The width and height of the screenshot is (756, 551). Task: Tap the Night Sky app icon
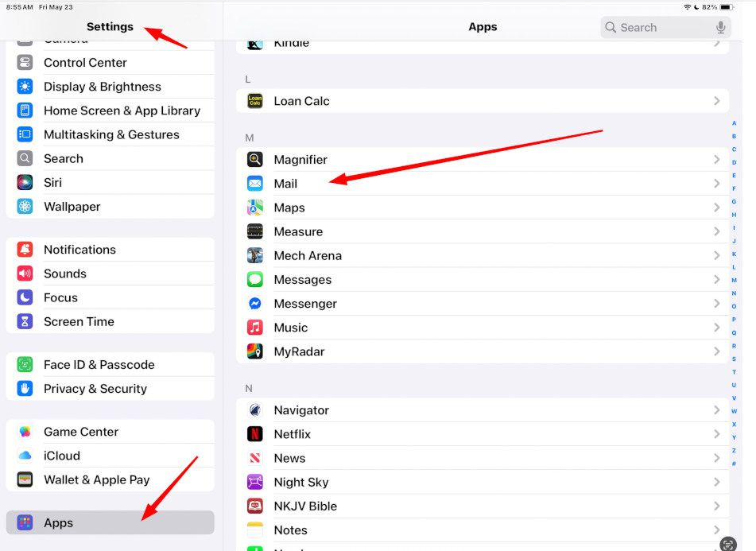pyautogui.click(x=255, y=482)
